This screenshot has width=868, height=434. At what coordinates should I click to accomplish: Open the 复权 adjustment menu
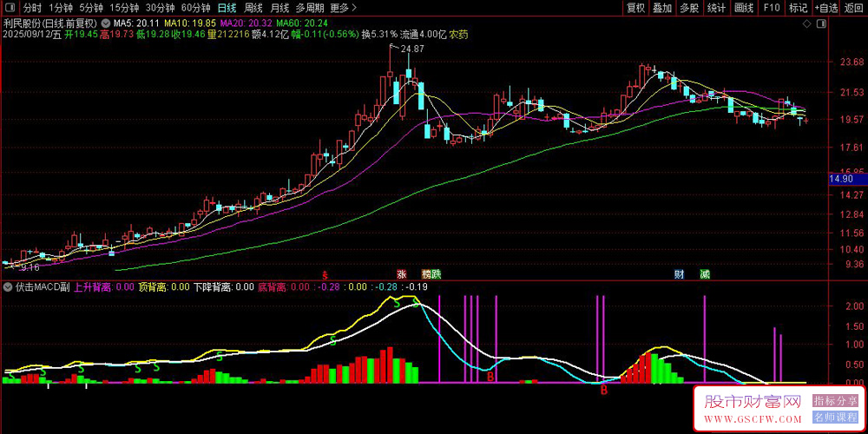click(x=635, y=8)
